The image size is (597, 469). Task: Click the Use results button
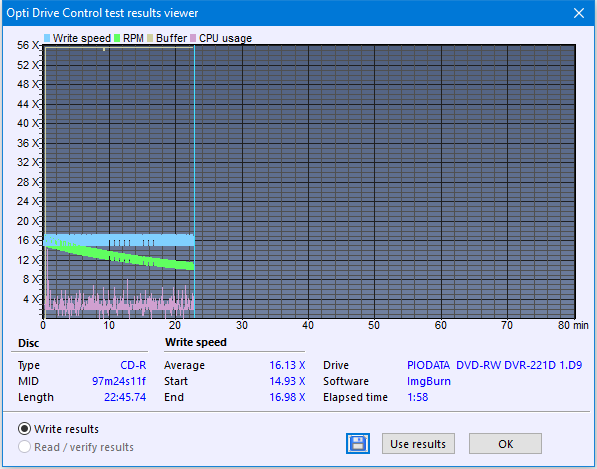[x=418, y=443]
